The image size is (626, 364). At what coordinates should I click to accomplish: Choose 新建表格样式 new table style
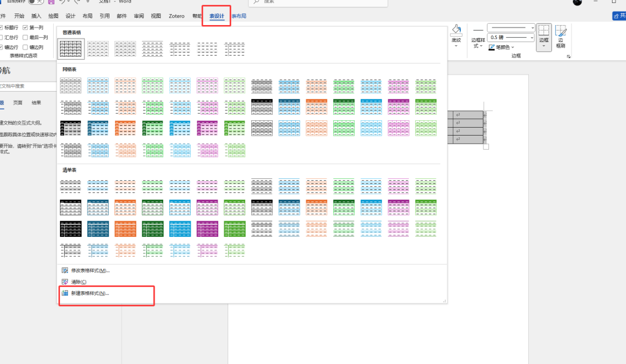[89, 294]
